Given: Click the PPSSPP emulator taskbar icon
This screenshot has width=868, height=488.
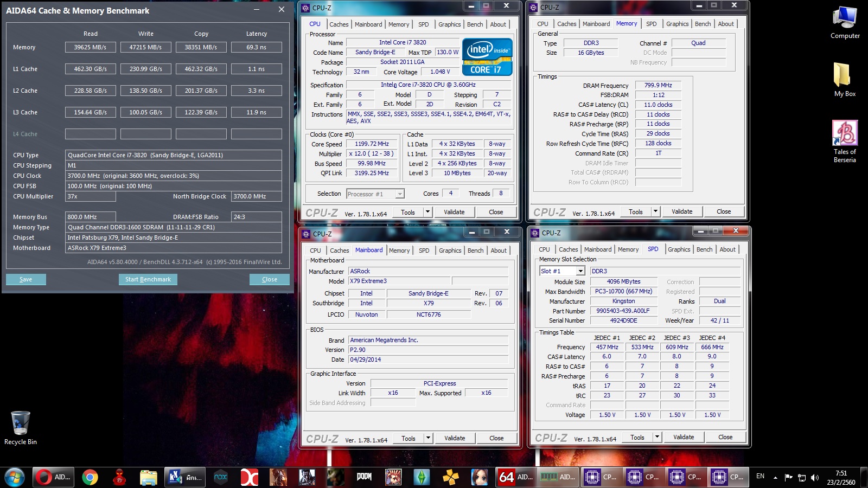Looking at the screenshot, I should pyautogui.click(x=450, y=477).
